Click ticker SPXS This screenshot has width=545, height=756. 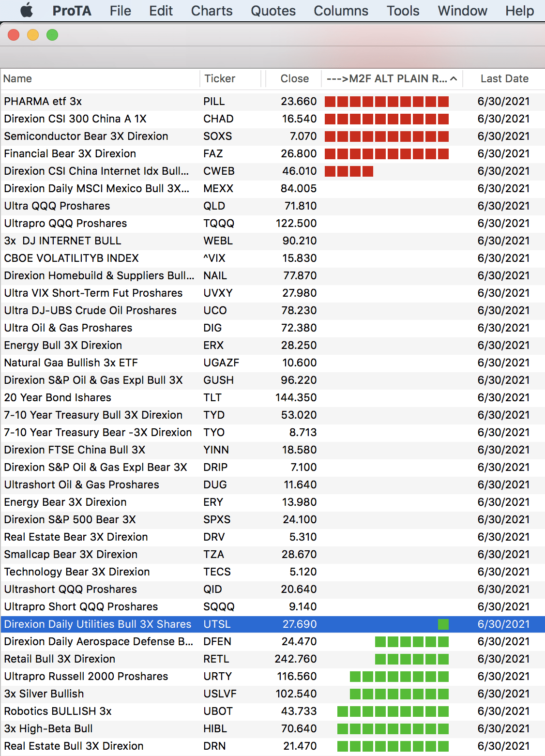[x=217, y=519]
